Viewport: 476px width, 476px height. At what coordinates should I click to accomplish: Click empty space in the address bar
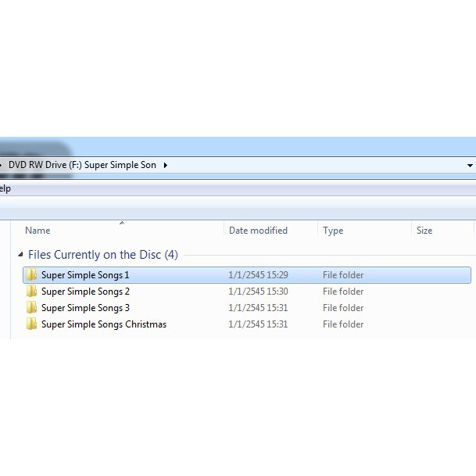(313, 166)
